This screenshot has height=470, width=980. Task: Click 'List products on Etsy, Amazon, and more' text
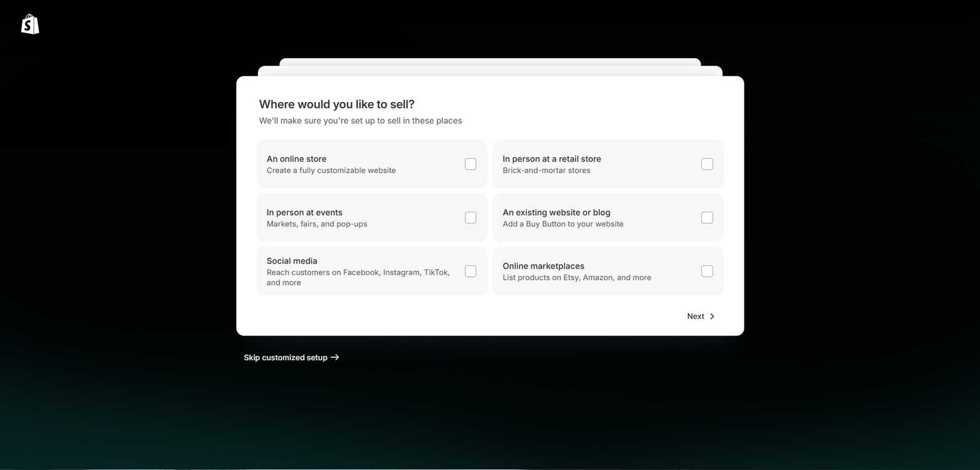[577, 277]
